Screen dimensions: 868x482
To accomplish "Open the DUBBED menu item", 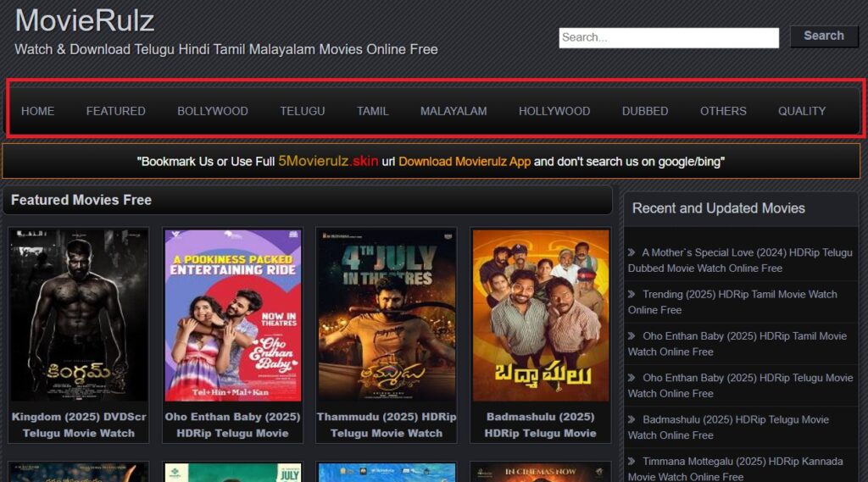I will (x=645, y=111).
